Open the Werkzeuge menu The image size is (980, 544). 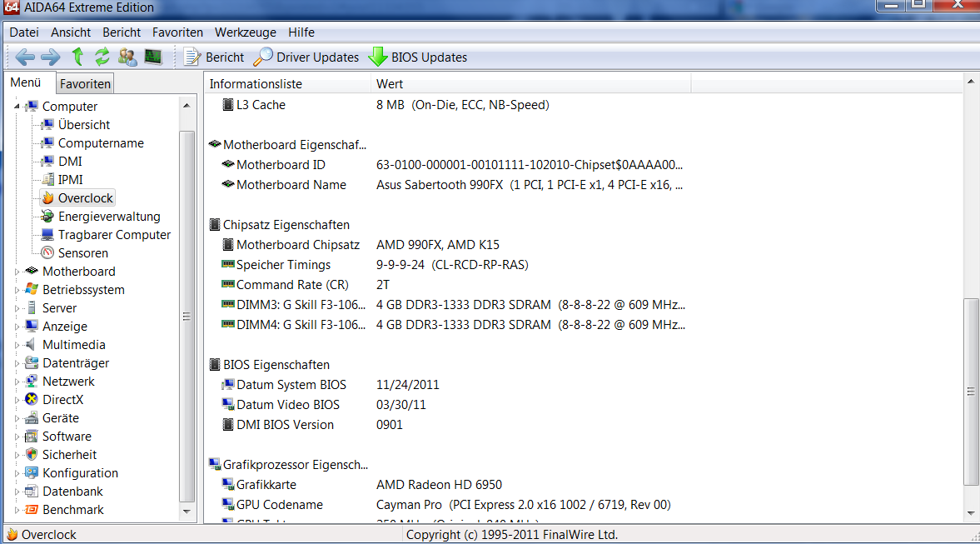[245, 32]
